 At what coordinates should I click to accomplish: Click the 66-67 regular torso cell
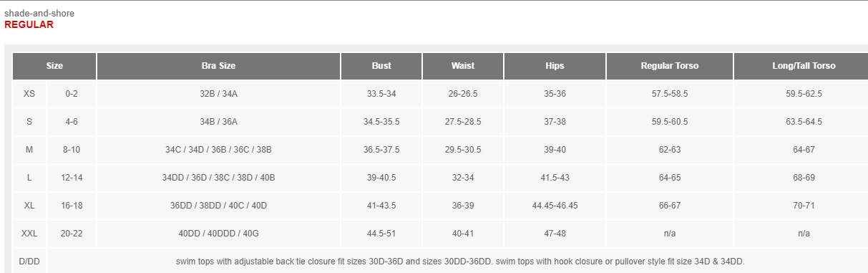click(670, 206)
